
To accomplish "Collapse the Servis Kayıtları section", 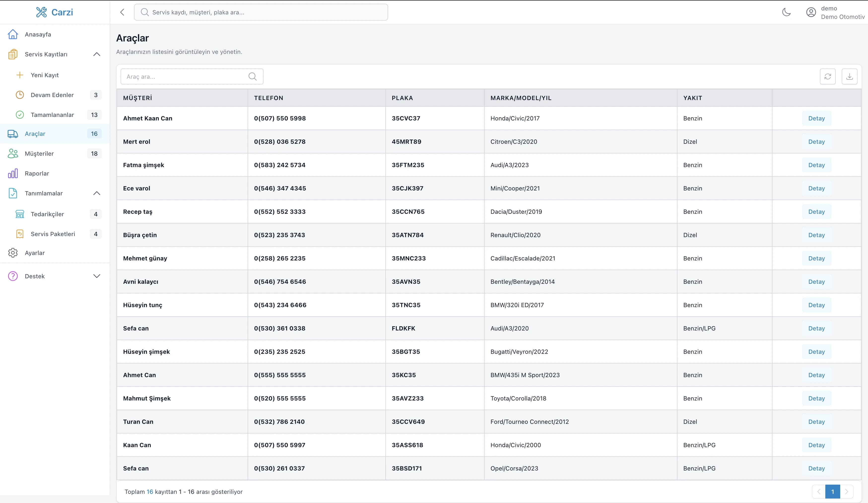I will pos(97,54).
